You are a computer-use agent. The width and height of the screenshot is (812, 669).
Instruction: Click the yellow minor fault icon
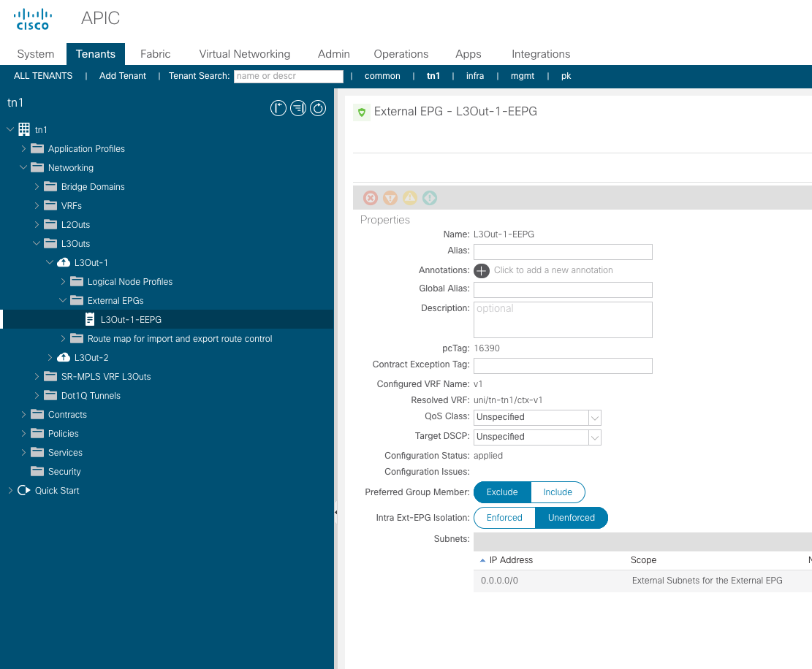410,198
